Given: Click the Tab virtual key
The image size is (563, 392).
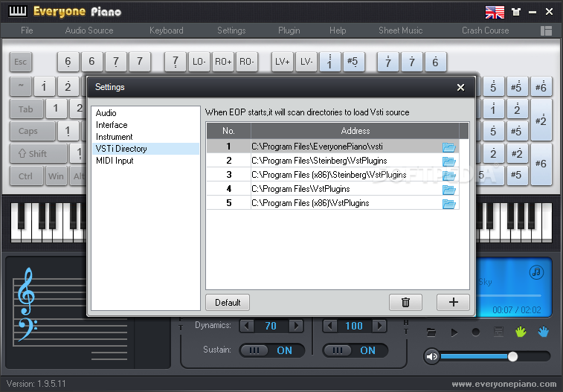Looking at the screenshot, I should click(x=26, y=109).
